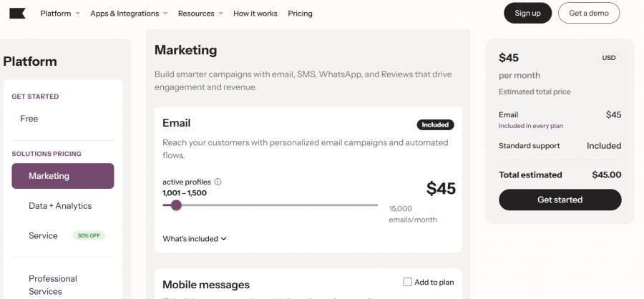
Task: Open the Platform dropdown menu
Action: pyautogui.click(x=59, y=14)
